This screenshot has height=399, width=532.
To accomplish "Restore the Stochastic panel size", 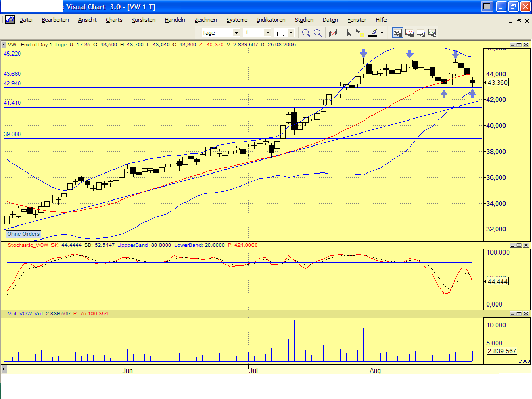I will pos(520,244).
